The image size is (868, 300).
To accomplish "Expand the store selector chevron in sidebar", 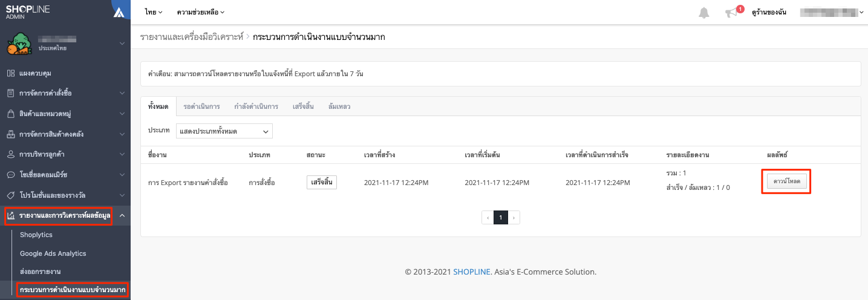I will coord(122,44).
